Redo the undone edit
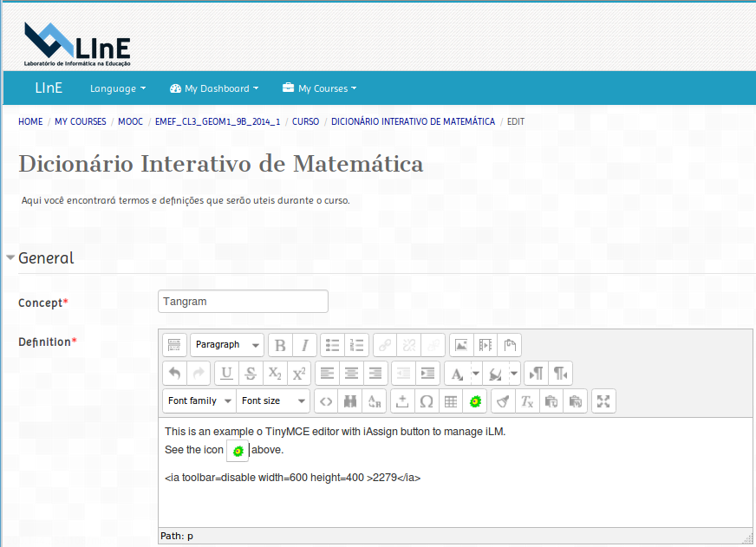 (199, 373)
